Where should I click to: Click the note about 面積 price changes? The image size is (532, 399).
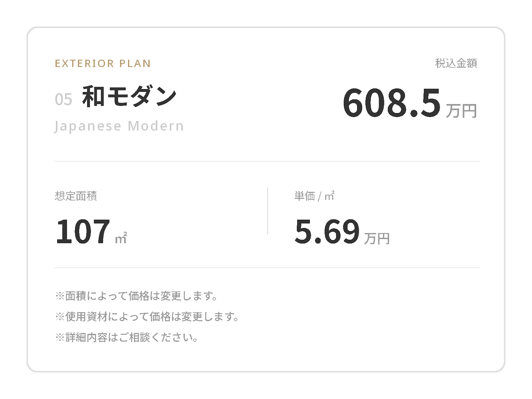coord(137,296)
